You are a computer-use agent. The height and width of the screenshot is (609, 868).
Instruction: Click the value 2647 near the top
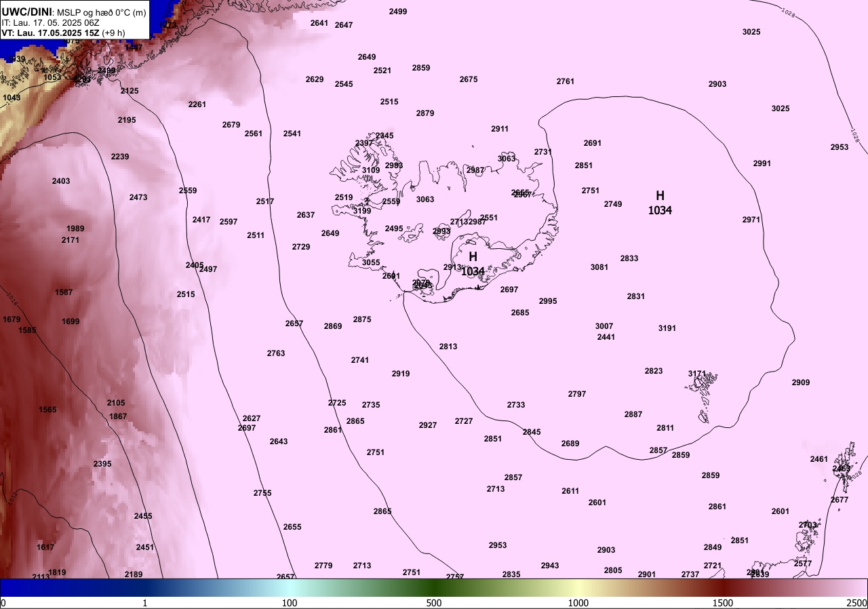344,25
